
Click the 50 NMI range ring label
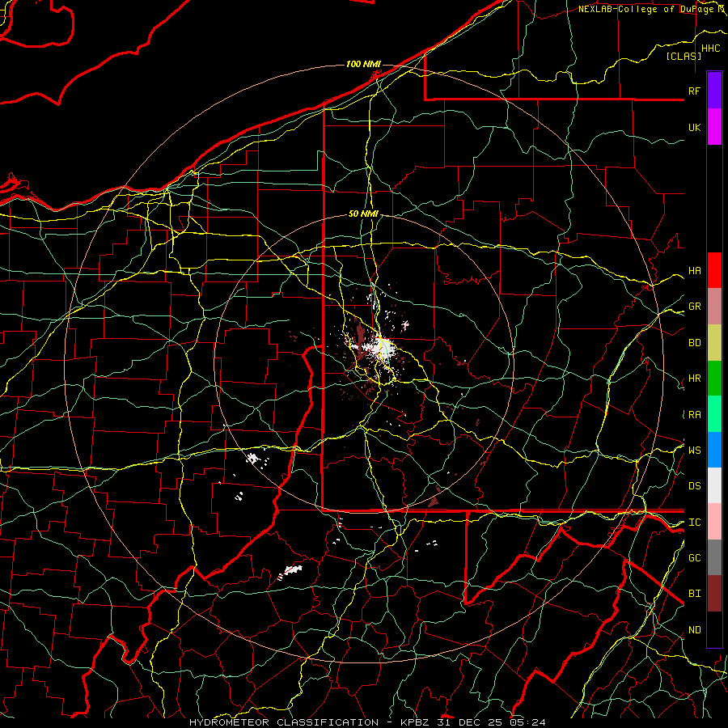[x=363, y=214]
